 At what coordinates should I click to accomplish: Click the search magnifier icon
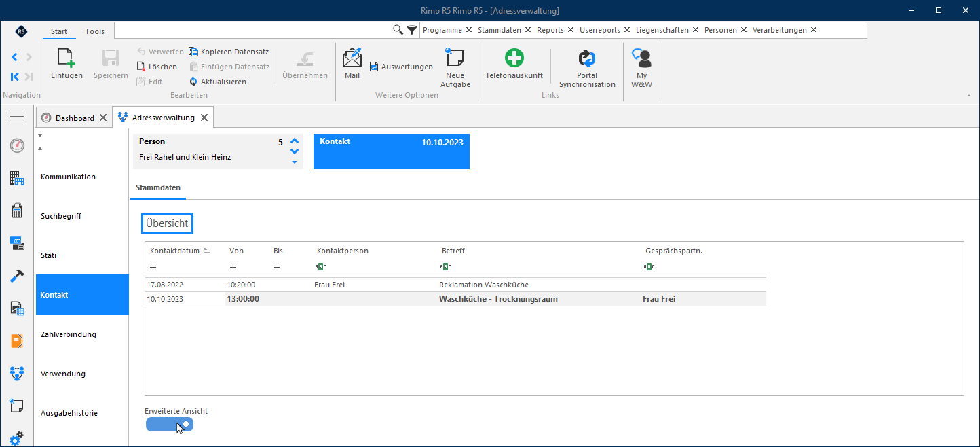pyautogui.click(x=398, y=30)
